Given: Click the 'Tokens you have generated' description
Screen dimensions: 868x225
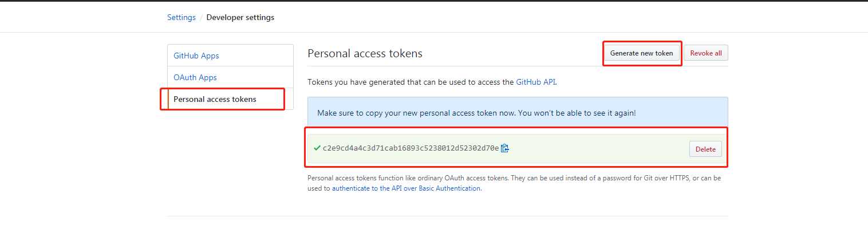Looking at the screenshot, I should pyautogui.click(x=432, y=82).
